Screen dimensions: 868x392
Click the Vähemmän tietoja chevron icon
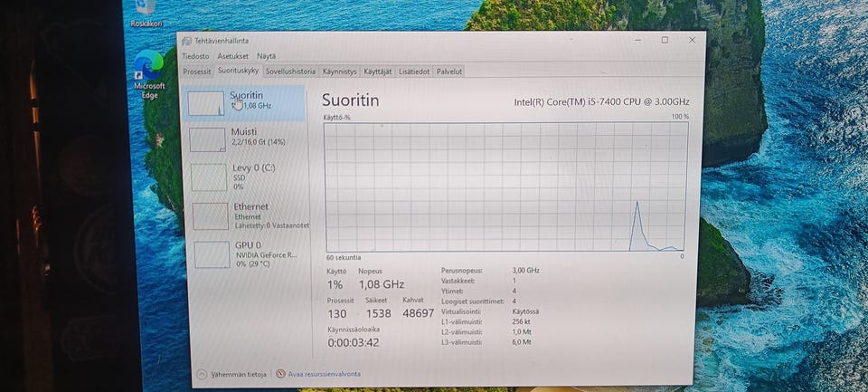(202, 374)
